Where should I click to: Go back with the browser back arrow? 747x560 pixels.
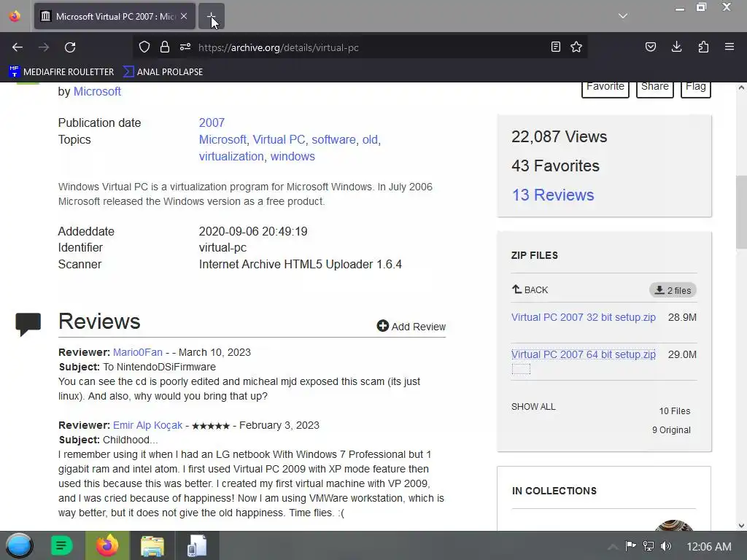pos(18,47)
